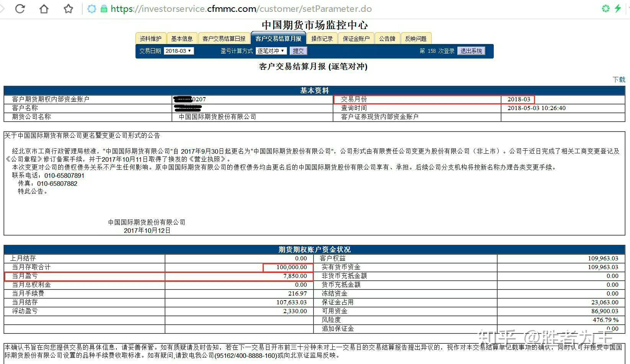Click the green pinwheel extension icon
Viewport: 630px width, 364px height.
pyautogui.click(x=606, y=8)
